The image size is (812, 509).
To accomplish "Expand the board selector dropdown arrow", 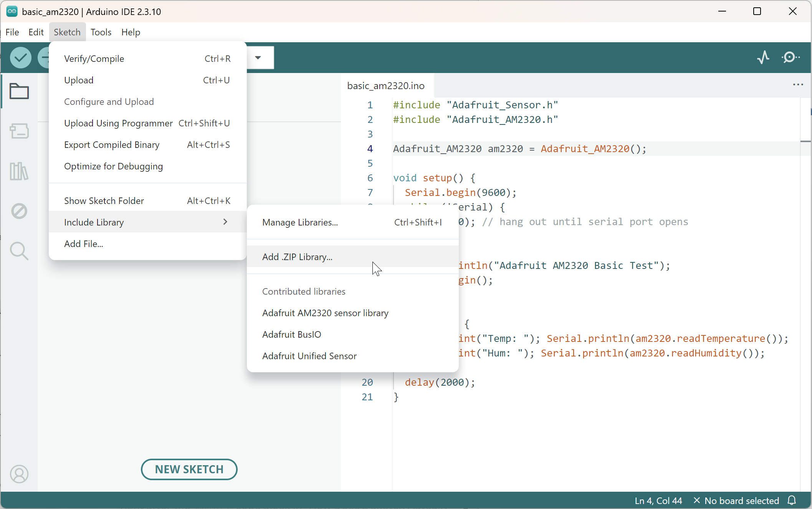I will [258, 58].
